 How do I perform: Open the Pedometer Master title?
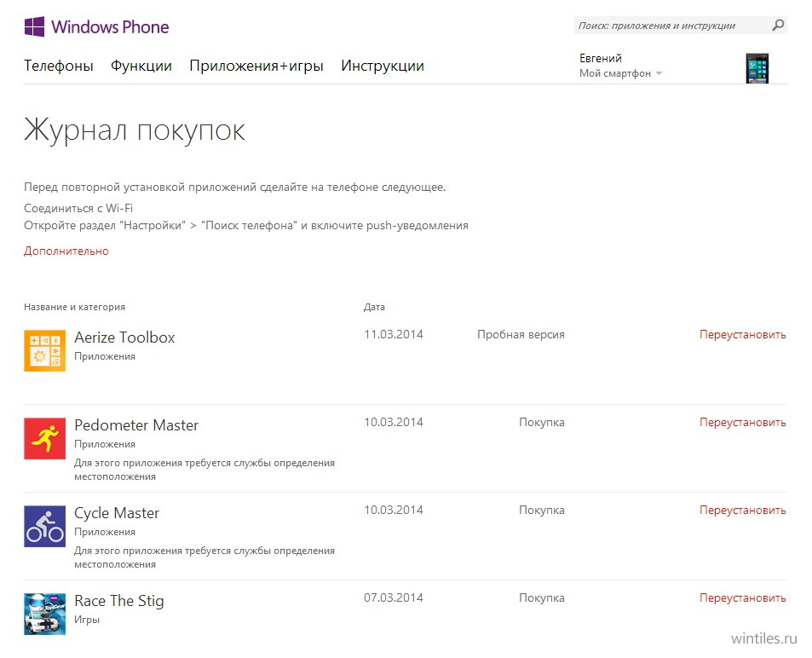pyautogui.click(x=136, y=424)
